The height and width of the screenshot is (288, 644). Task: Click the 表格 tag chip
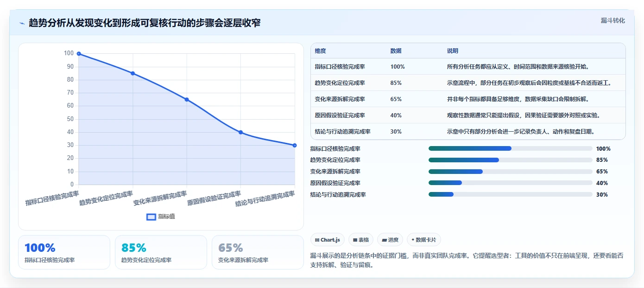pyautogui.click(x=361, y=240)
